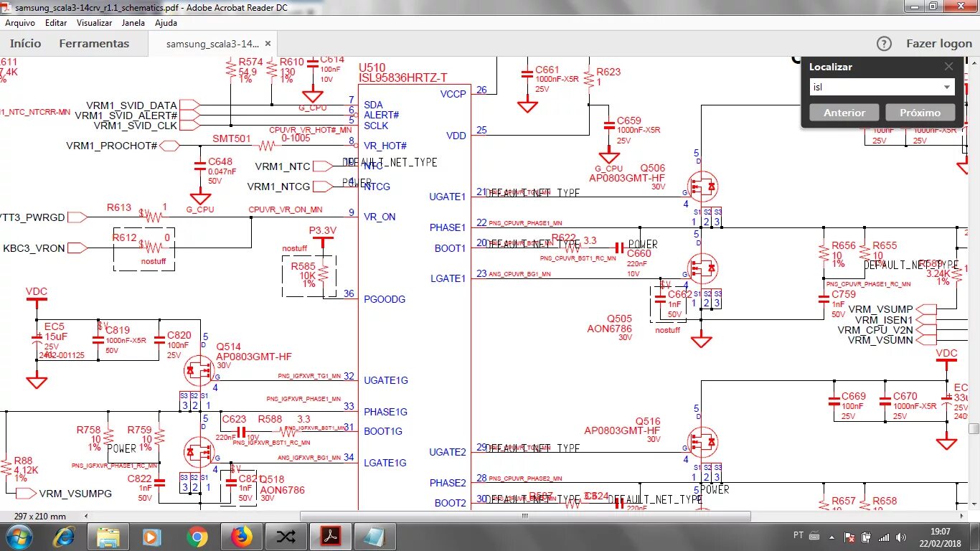This screenshot has height=551, width=980.
Task: Click the PT language indicator
Action: (x=798, y=535)
